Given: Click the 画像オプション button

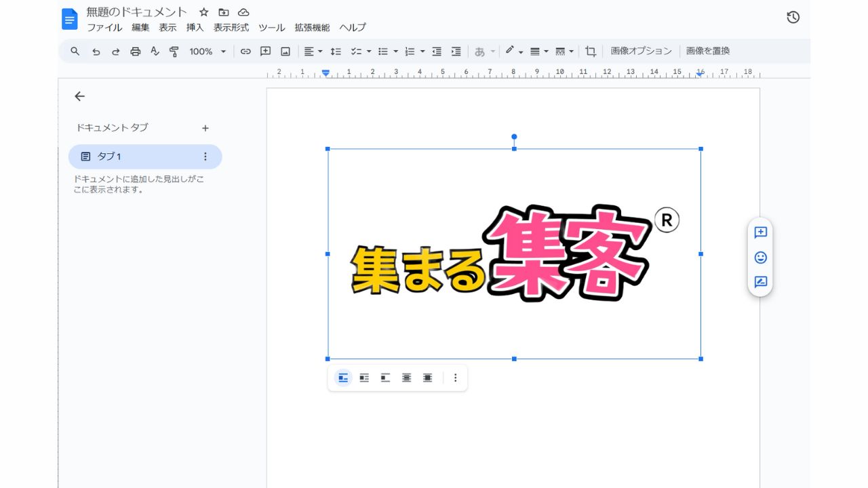Looking at the screenshot, I should tap(641, 51).
